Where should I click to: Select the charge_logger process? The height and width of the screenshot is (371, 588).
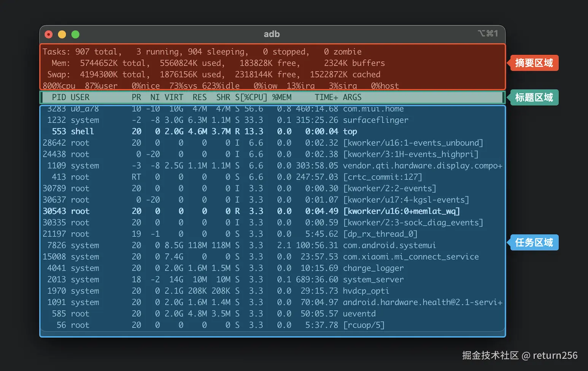click(x=373, y=268)
